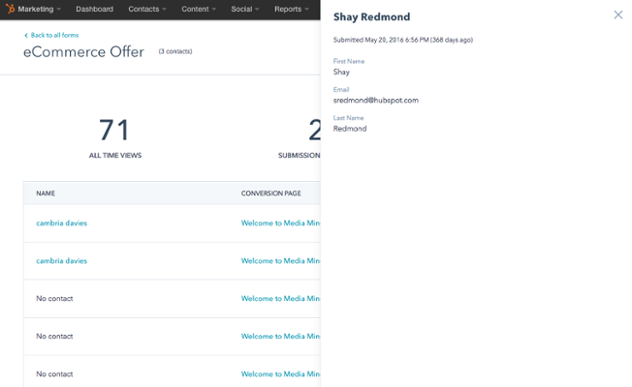Go to the Dashboard page
Image resolution: width=632 pixels, height=387 pixels.
[94, 9]
